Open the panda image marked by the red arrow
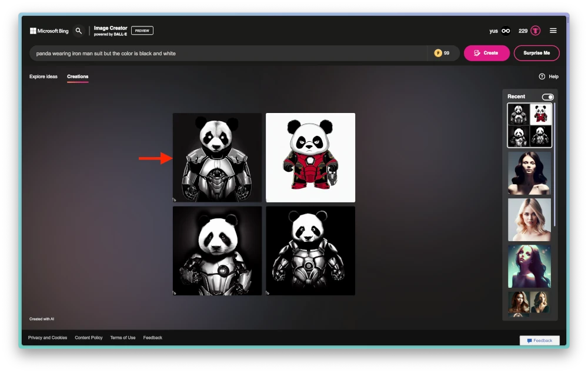The image size is (588, 373). pyautogui.click(x=217, y=157)
